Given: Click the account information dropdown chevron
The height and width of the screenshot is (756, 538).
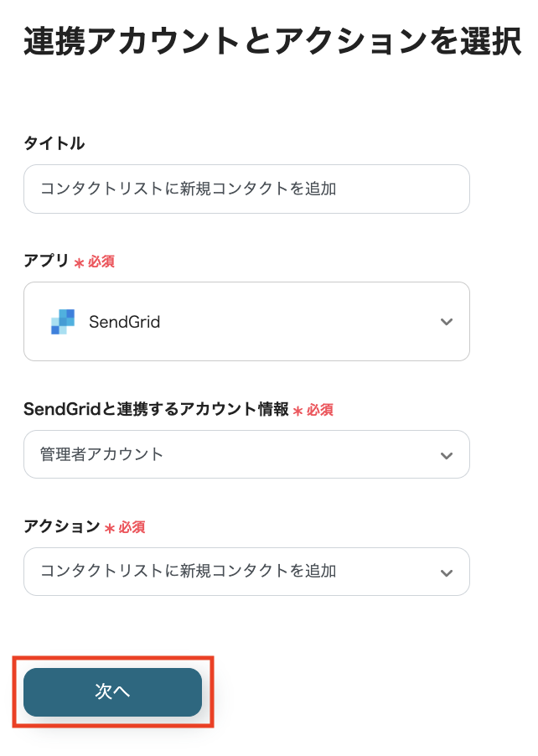Looking at the screenshot, I should (447, 454).
